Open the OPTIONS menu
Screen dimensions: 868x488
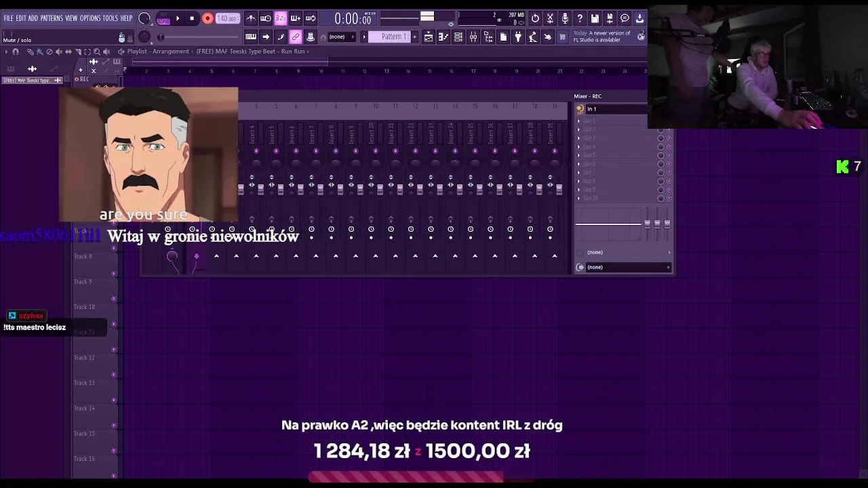[x=90, y=18]
